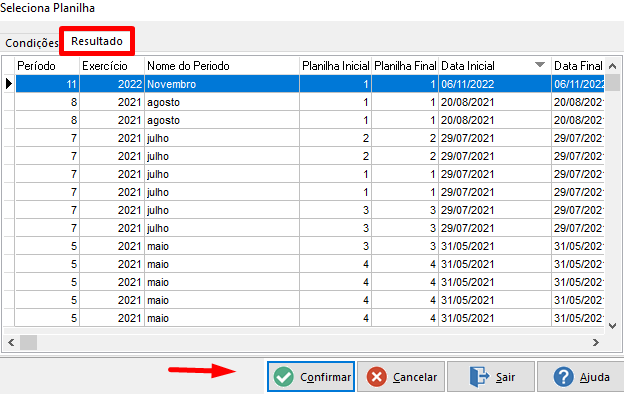
Task: Click the Cancelar button label
Action: (x=415, y=377)
